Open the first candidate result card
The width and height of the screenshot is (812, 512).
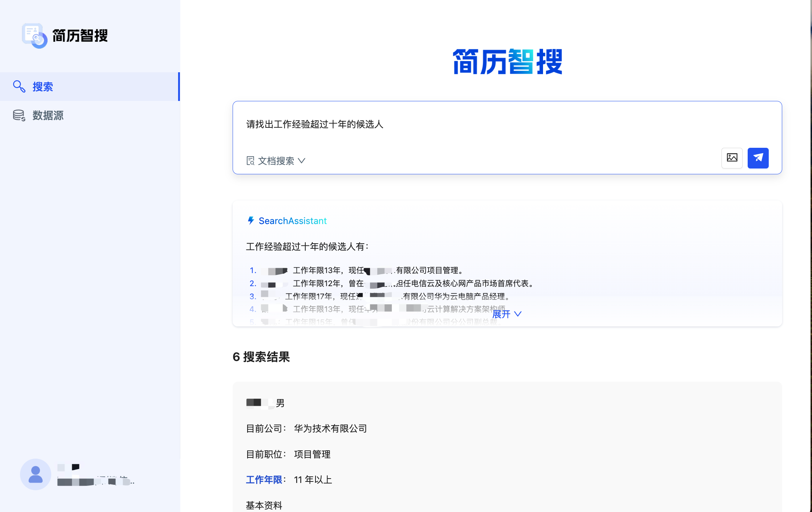(x=507, y=447)
